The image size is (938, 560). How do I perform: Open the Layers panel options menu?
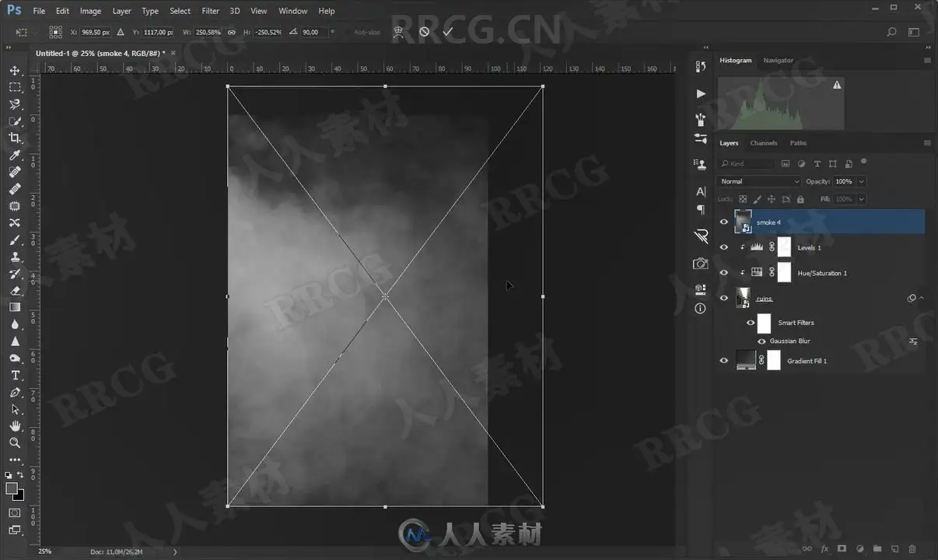point(927,143)
